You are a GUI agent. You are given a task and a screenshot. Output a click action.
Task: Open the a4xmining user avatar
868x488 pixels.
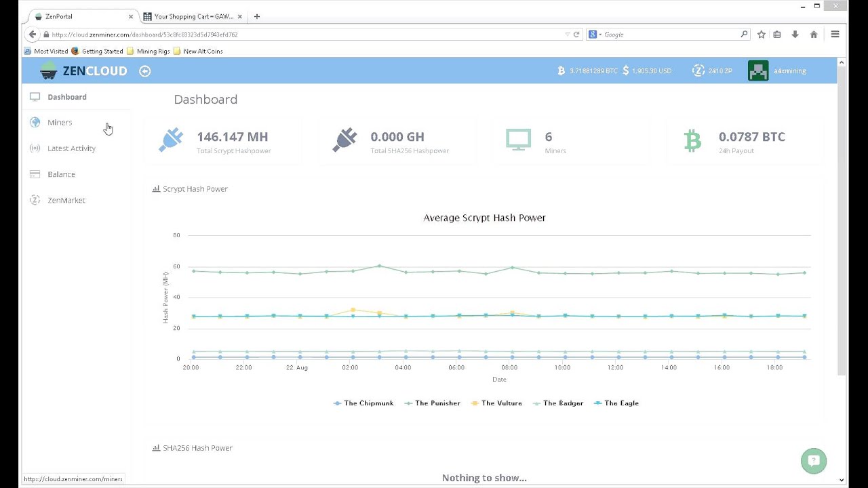click(x=758, y=70)
